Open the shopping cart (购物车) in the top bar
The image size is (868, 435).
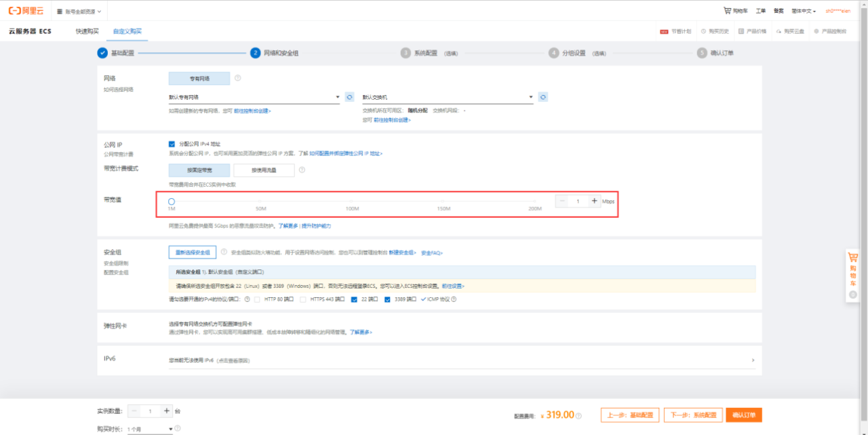735,11
